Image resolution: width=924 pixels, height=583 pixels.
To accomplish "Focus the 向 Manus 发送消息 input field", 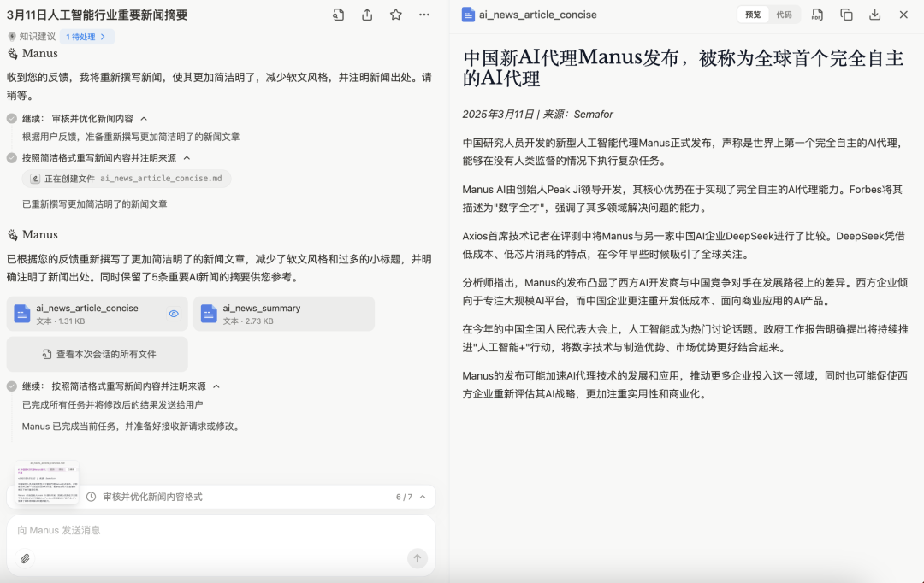I will (221, 531).
